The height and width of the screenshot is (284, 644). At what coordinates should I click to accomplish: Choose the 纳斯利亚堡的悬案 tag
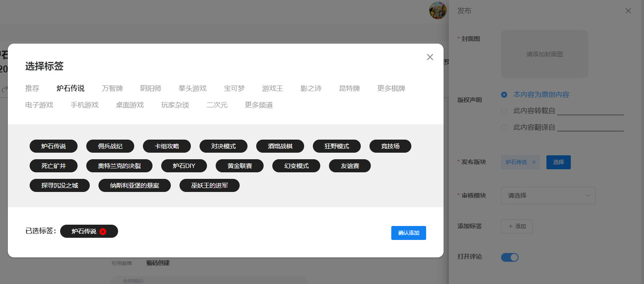tap(135, 185)
